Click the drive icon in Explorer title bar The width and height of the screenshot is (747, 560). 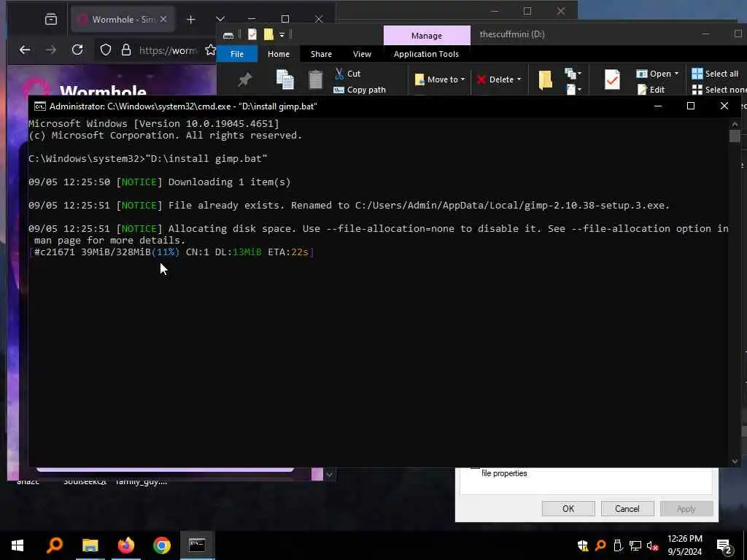click(228, 35)
